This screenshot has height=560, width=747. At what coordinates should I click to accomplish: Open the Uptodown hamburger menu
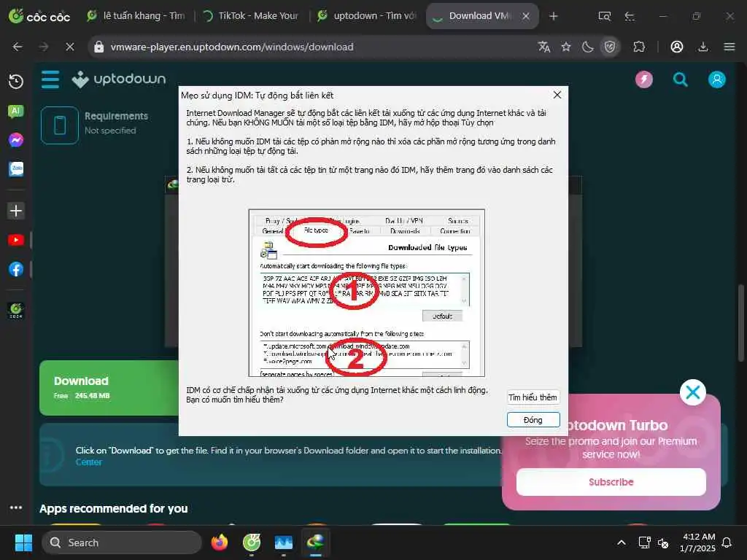[x=50, y=79]
